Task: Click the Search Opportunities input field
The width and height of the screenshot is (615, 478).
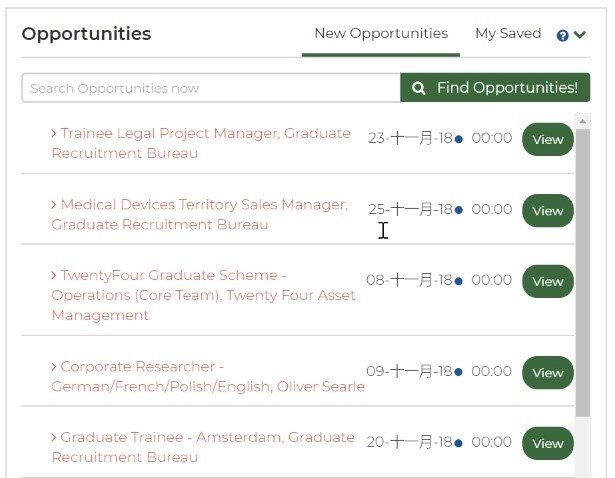Action: pyautogui.click(x=210, y=88)
